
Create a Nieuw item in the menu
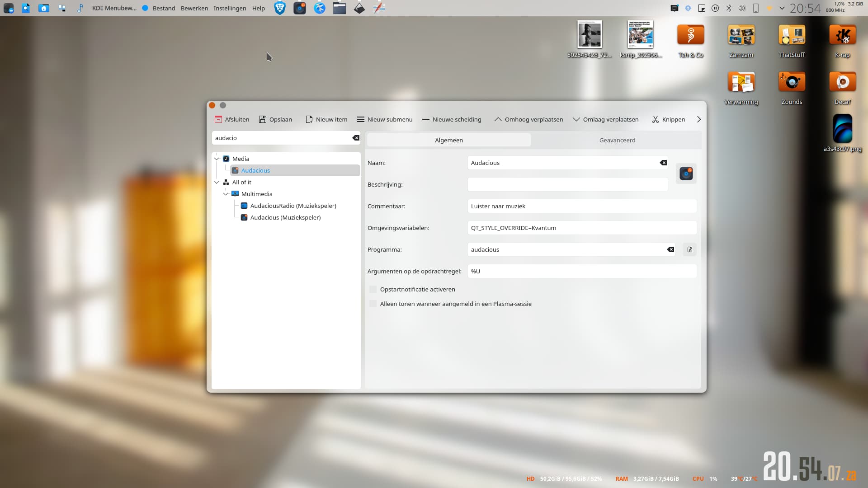326,119
